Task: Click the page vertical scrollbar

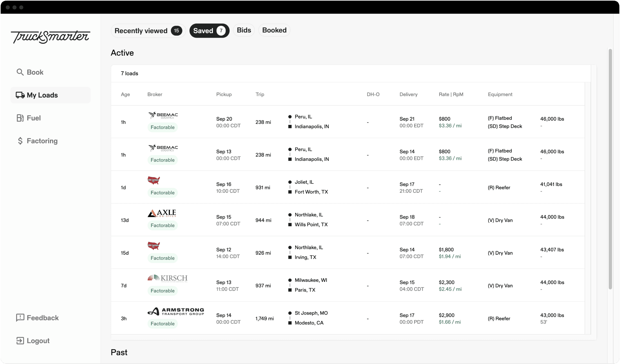Action: coord(610,169)
